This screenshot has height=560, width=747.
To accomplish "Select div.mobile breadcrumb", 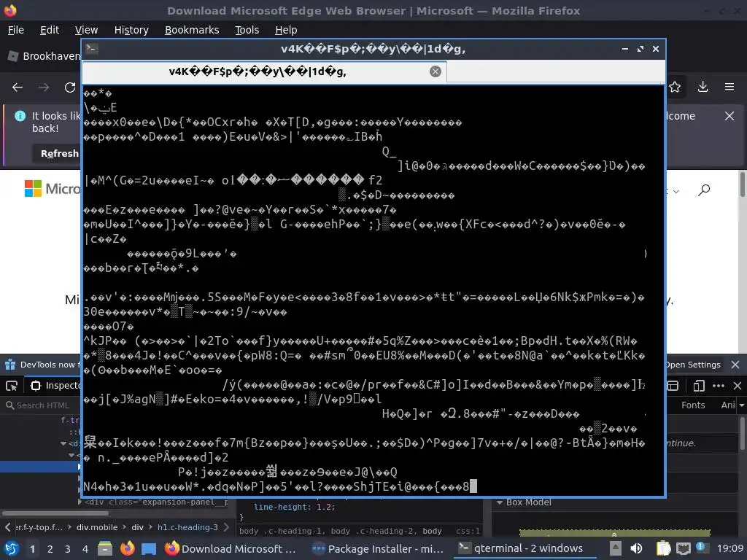I will [x=97, y=528].
